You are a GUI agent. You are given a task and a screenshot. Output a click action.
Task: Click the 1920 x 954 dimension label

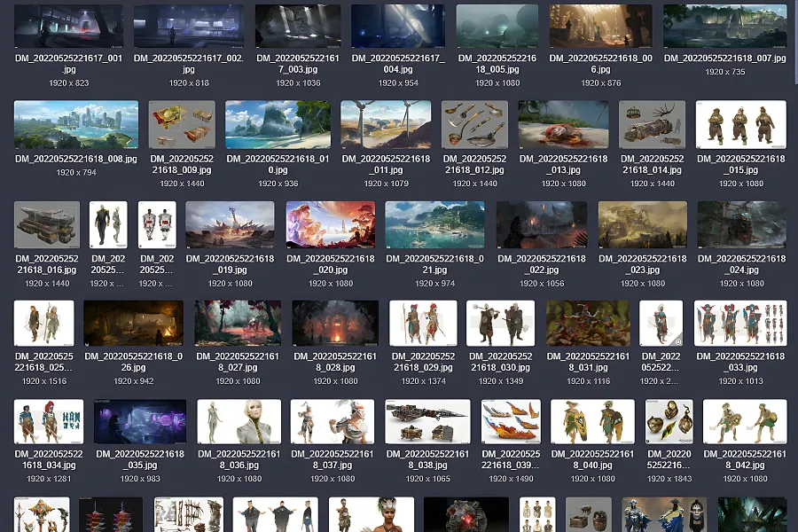[x=398, y=83]
